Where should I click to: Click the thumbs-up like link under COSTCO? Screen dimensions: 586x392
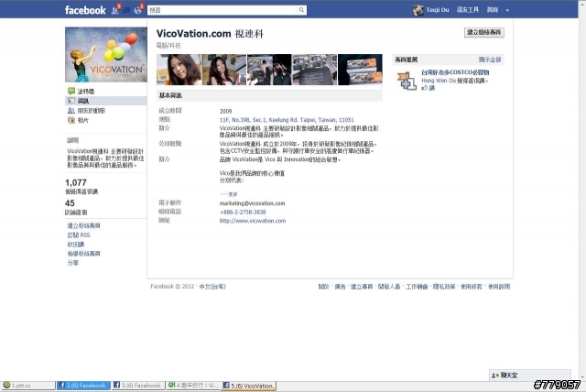[x=429, y=88]
